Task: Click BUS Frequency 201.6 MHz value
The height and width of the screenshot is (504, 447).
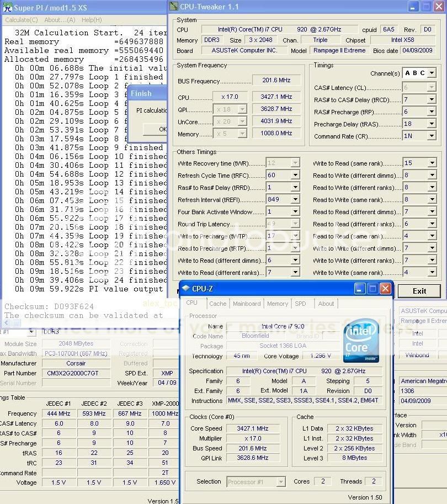Action: tap(276, 81)
